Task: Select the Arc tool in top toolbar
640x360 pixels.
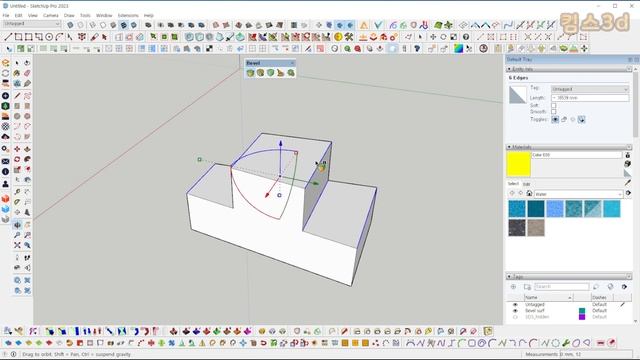Action: 59,37
